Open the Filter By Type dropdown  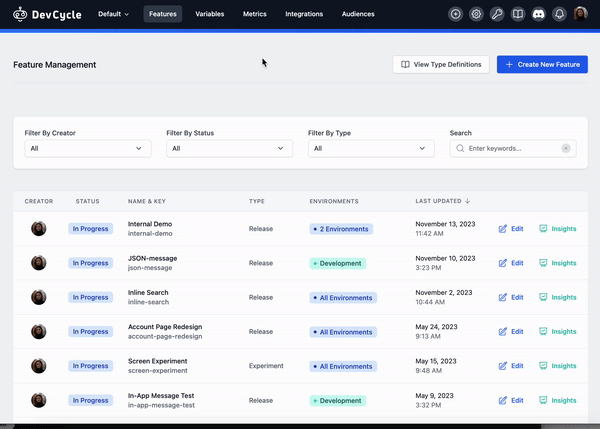[371, 148]
